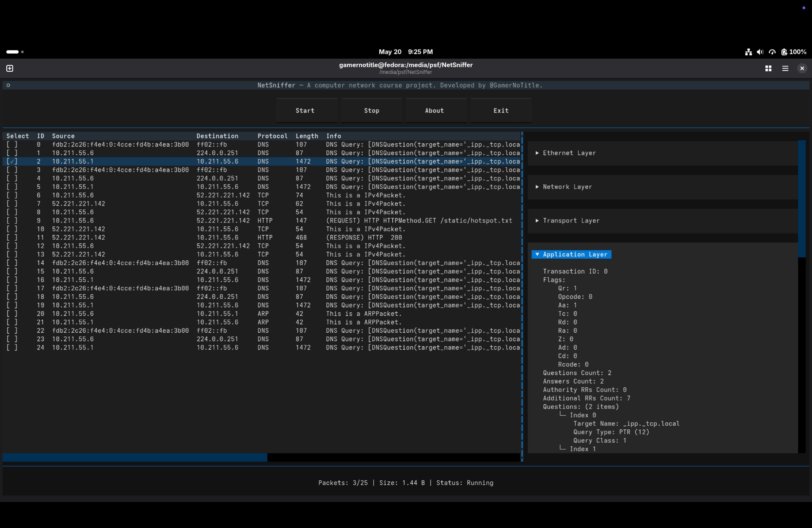Click Target Name: _ipp._tcp.local line
This screenshot has height=528, width=812.
626,424
